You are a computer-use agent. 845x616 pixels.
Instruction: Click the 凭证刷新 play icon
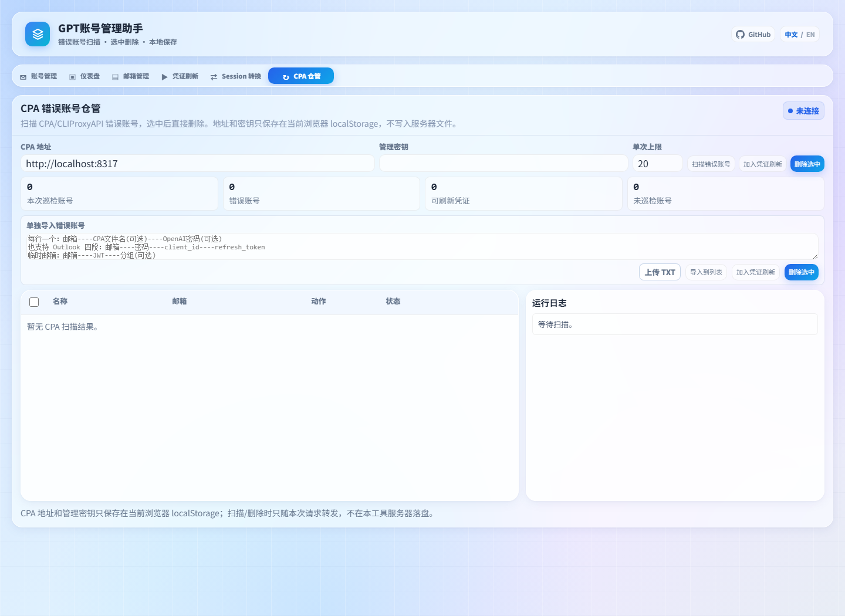[165, 77]
